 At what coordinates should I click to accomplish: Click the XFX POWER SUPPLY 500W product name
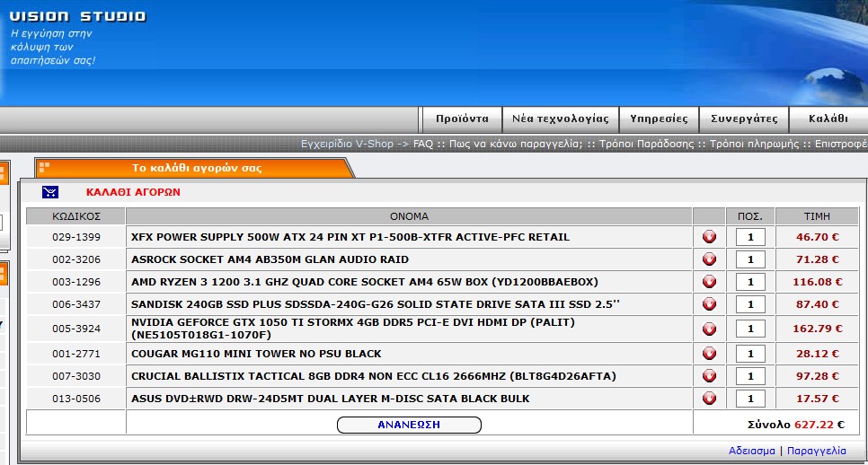click(x=350, y=237)
